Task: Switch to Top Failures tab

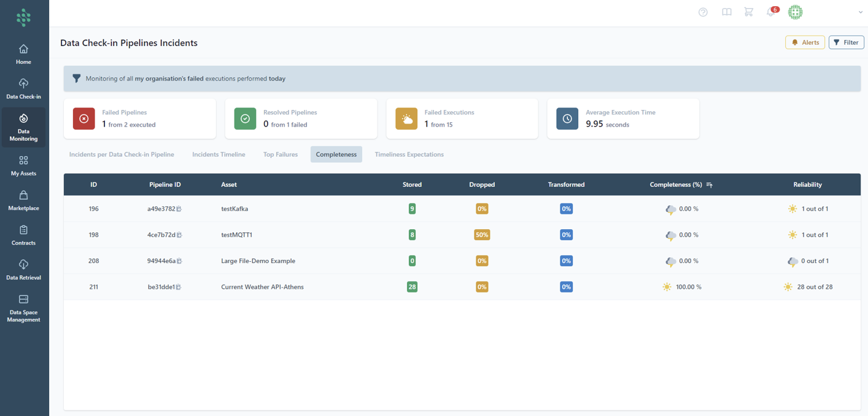Action: coord(281,154)
